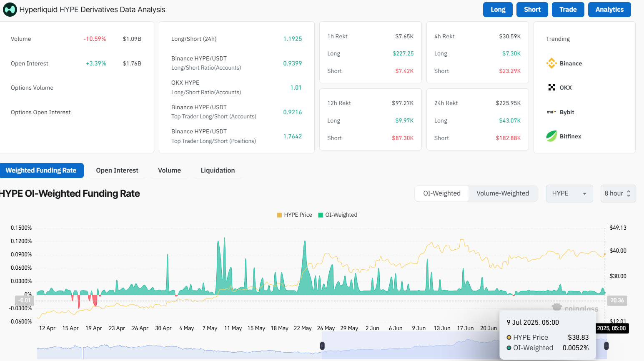Image resolution: width=644 pixels, height=361 pixels.
Task: Switch to Open Interest tab
Action: [117, 170]
